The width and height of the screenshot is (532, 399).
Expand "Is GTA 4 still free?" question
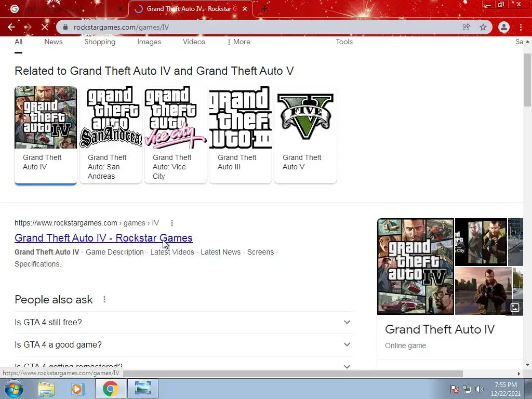[184, 322]
